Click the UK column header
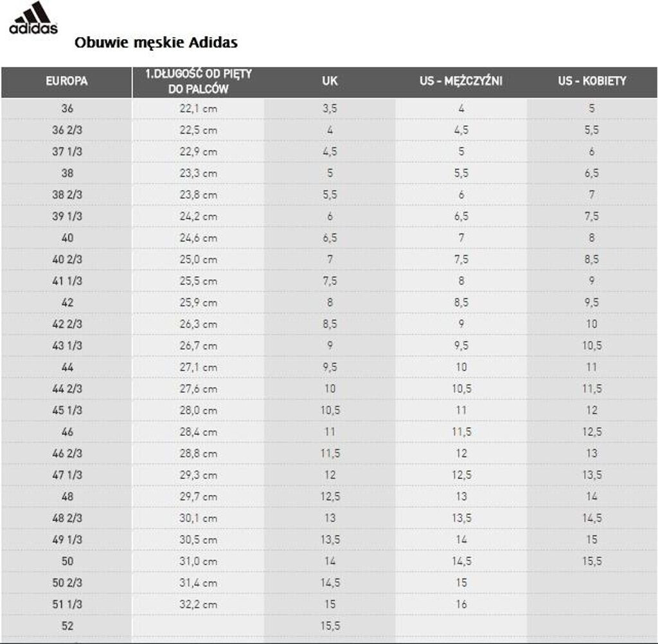Viewport: 658px width, 644px height. tap(330, 82)
